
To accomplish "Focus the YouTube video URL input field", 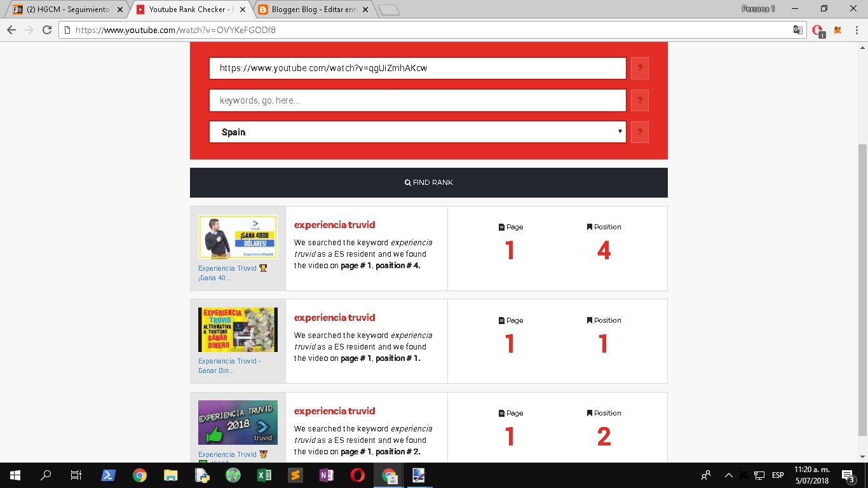I will tap(417, 68).
